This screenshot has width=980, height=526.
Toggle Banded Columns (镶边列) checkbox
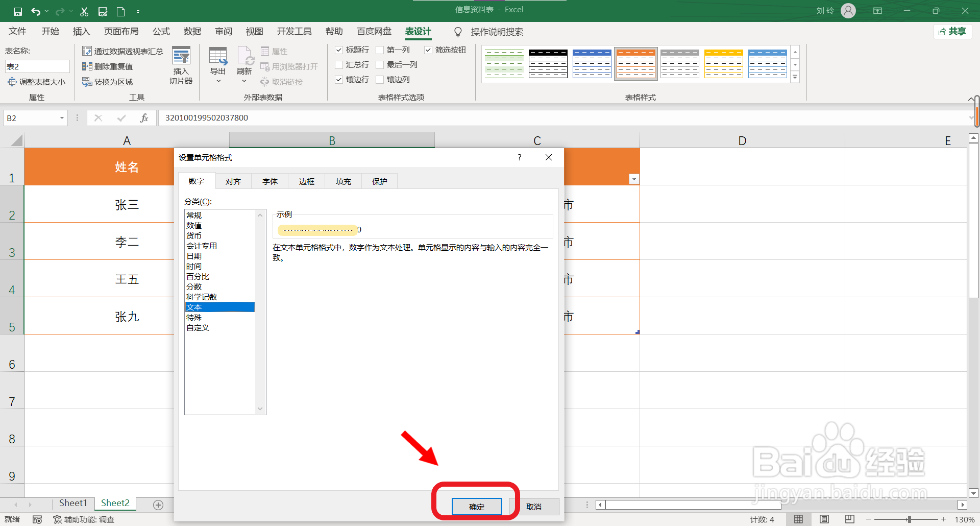(x=380, y=80)
